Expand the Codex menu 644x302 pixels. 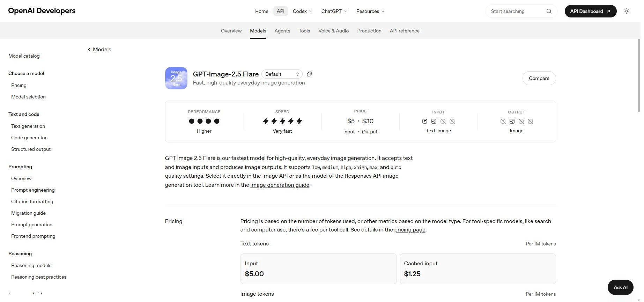(x=302, y=11)
